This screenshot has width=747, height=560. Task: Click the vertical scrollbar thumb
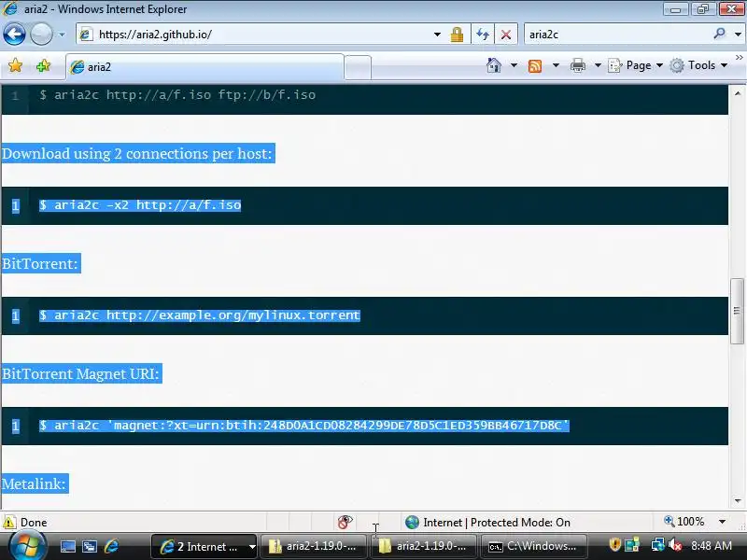coord(737,311)
